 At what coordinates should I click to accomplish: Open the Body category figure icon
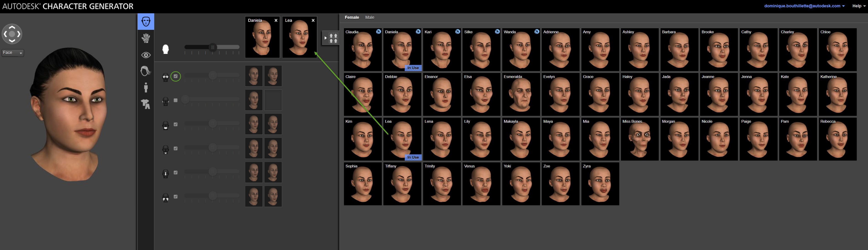coord(146,88)
